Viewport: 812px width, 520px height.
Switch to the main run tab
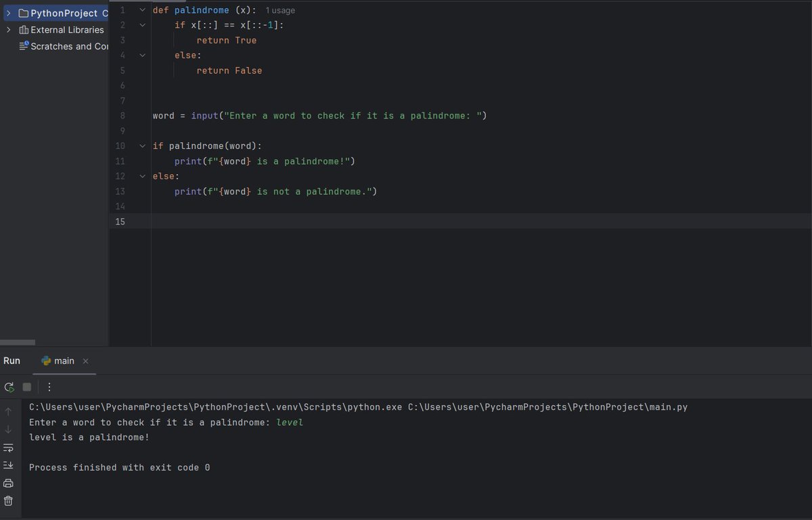pos(64,361)
